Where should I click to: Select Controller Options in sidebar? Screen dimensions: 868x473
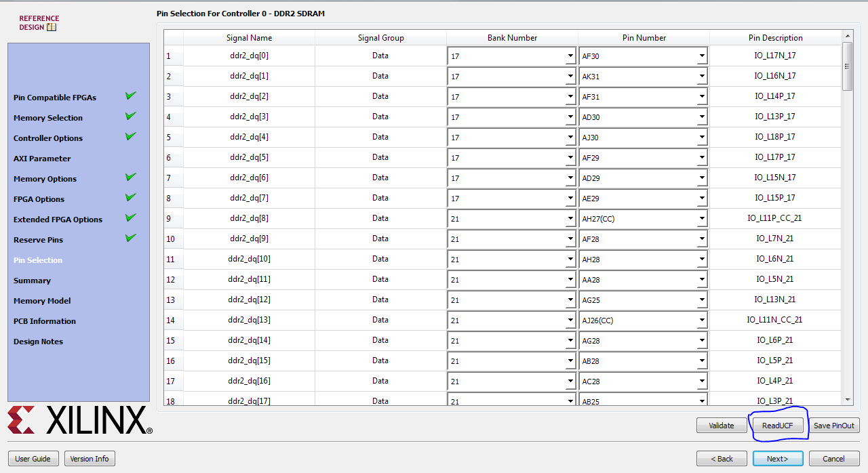(48, 138)
